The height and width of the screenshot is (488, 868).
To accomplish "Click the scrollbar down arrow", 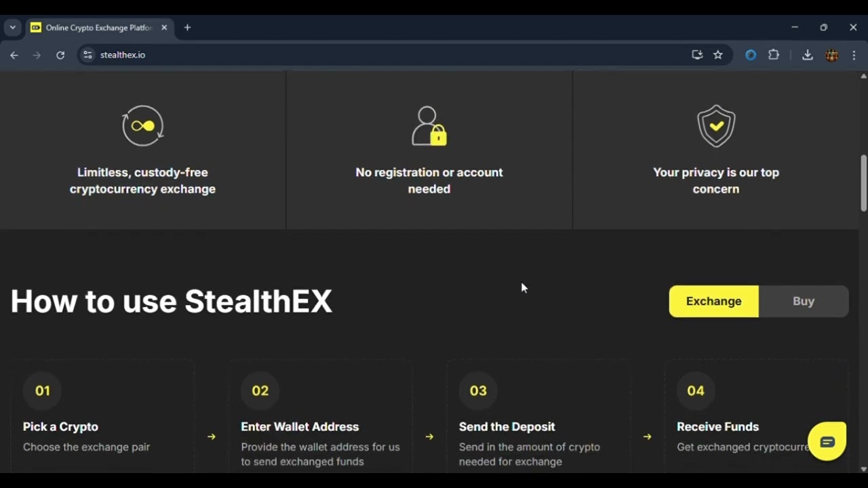I will (863, 468).
